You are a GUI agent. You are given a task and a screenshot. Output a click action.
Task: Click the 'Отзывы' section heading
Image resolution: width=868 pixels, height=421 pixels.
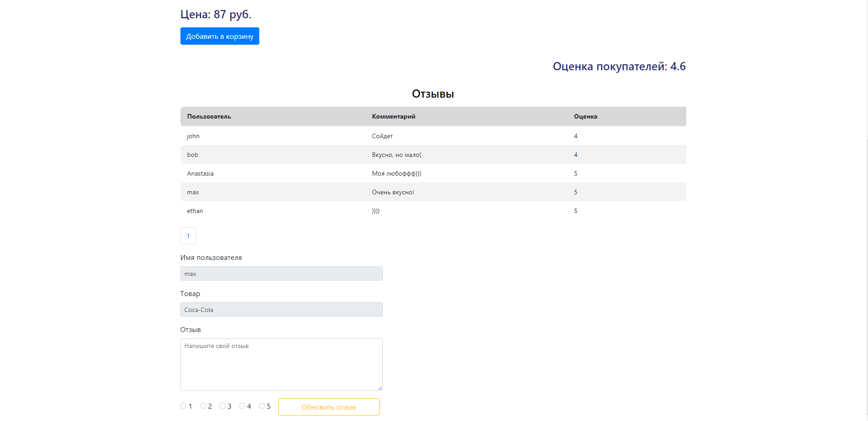click(433, 94)
